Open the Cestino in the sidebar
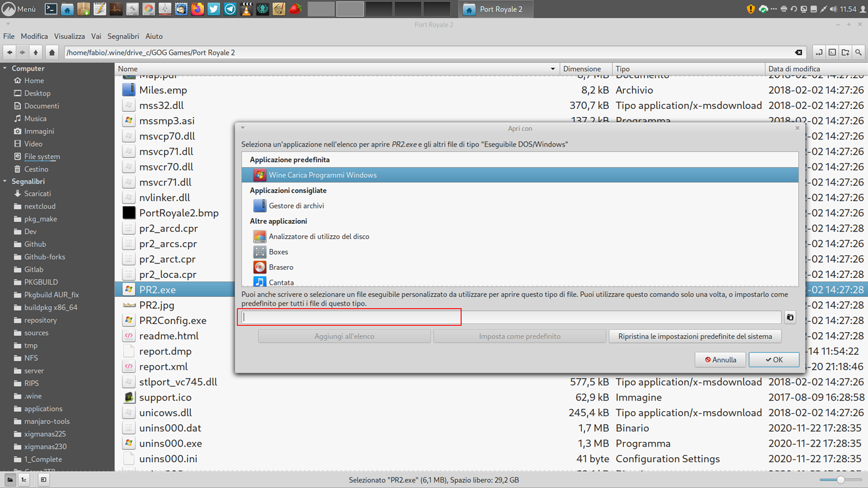The height and width of the screenshot is (488, 868). (36, 169)
